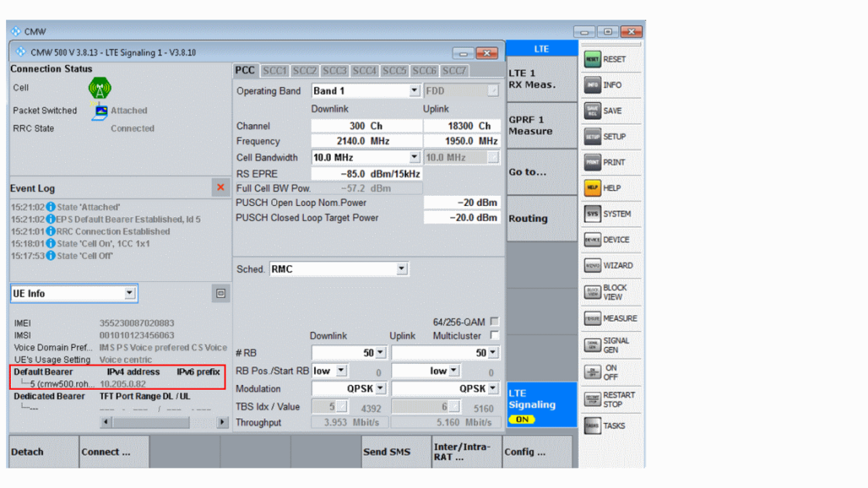Viewport: 868px width, 488px height.
Task: Click the downlink Frequency 2140.0 MHz field
Action: point(366,141)
